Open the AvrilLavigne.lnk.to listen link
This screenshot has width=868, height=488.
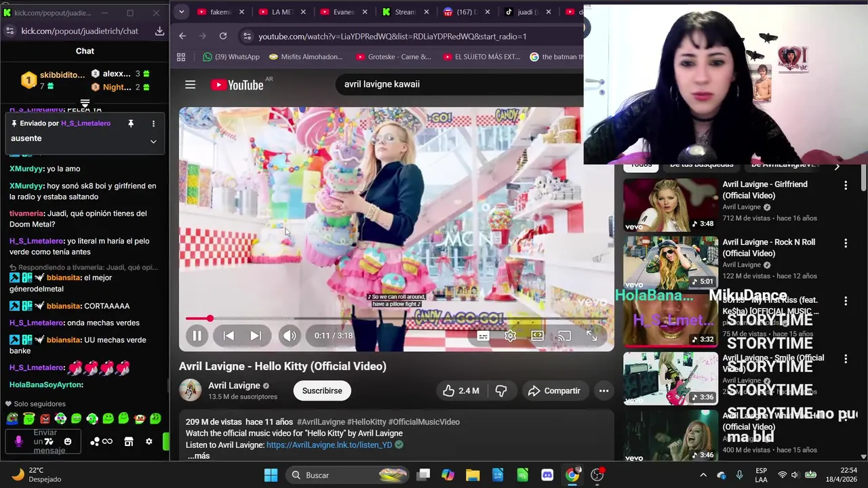[329, 445]
